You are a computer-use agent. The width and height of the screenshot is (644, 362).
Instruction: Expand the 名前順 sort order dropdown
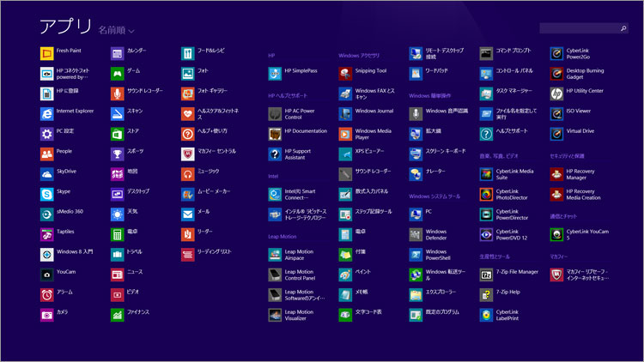[x=116, y=30]
